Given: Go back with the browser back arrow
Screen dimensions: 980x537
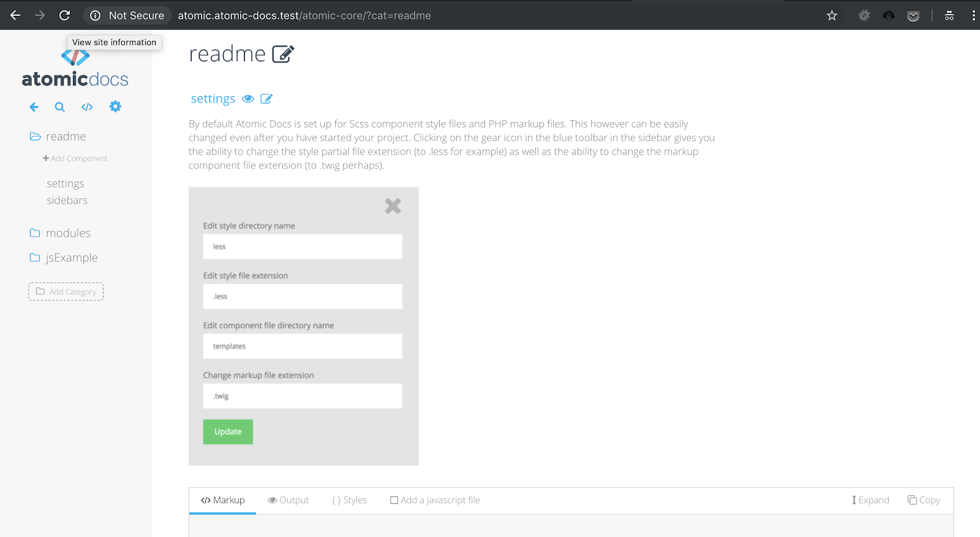Looking at the screenshot, I should click(x=15, y=15).
